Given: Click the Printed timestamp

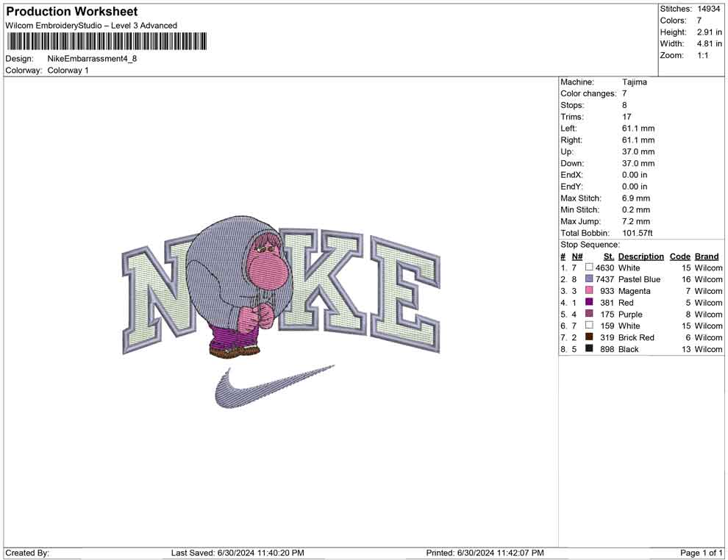Looking at the screenshot, I should click(x=485, y=553).
